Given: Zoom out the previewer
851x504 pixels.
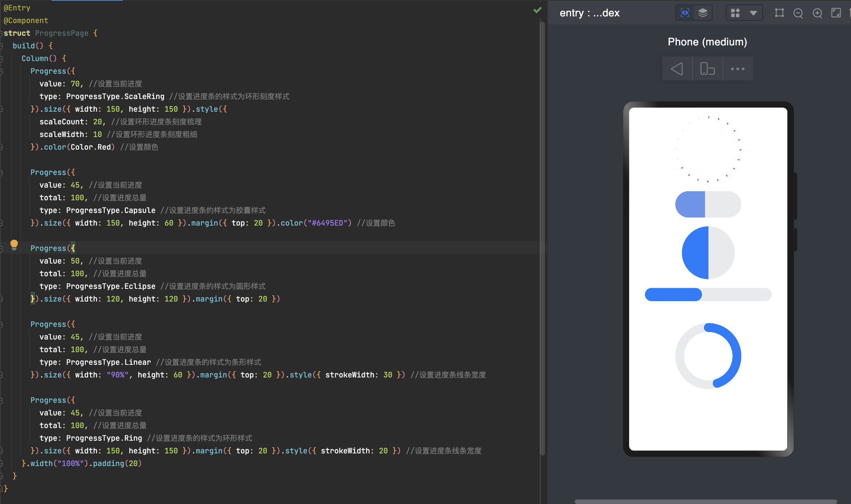Looking at the screenshot, I should click(798, 13).
